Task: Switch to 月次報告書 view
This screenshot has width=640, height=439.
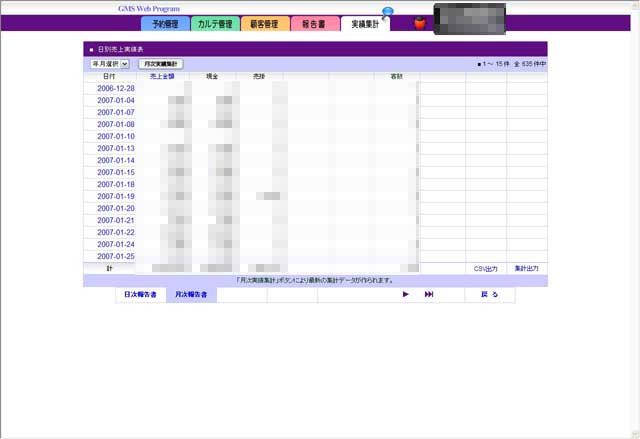Action: pyautogui.click(x=191, y=295)
